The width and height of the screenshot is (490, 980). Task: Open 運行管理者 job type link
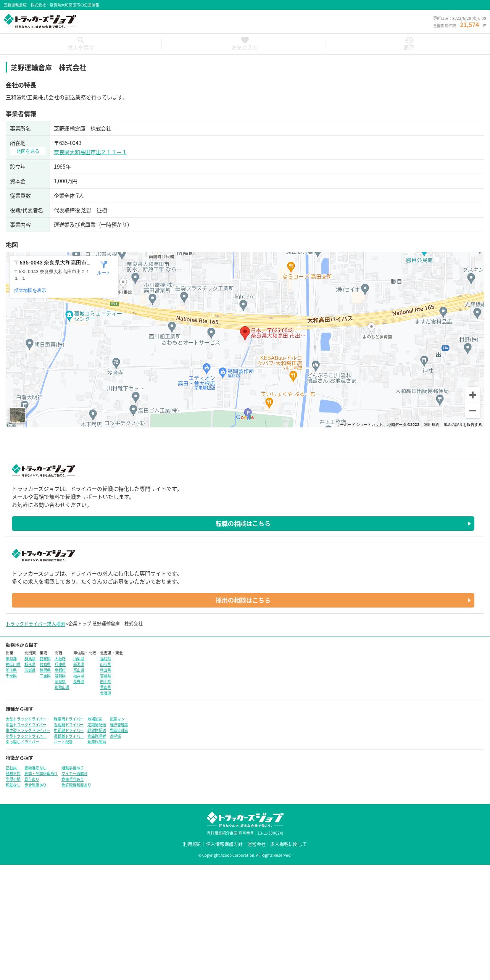119,725
